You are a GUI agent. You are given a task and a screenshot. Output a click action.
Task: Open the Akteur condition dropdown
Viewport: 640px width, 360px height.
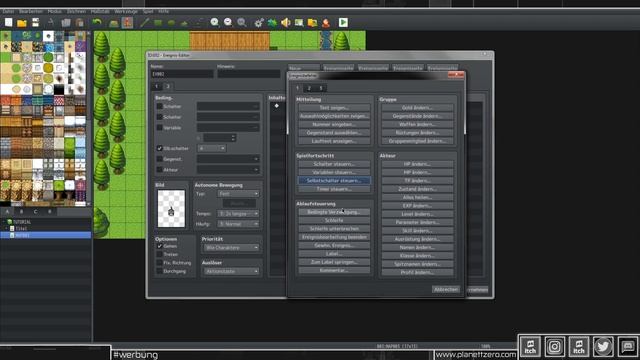coord(228,169)
